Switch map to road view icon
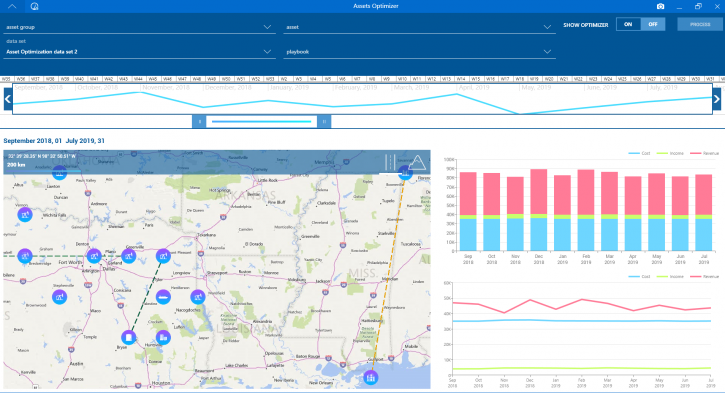This screenshot has height=393, width=725. [x=390, y=162]
